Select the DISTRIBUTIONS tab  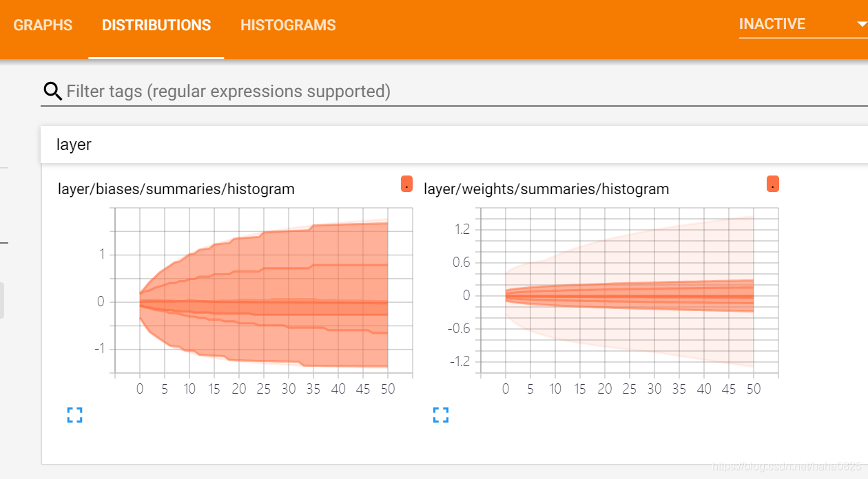click(x=156, y=25)
